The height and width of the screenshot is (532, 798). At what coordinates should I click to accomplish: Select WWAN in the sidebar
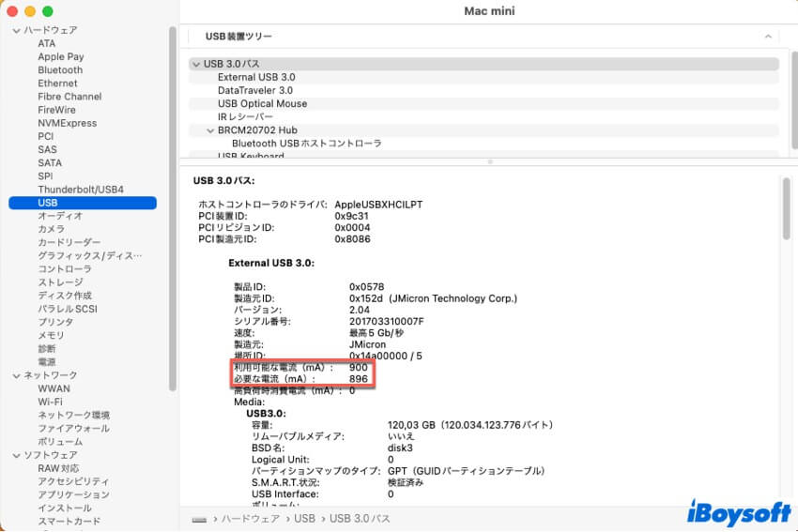[x=54, y=388]
